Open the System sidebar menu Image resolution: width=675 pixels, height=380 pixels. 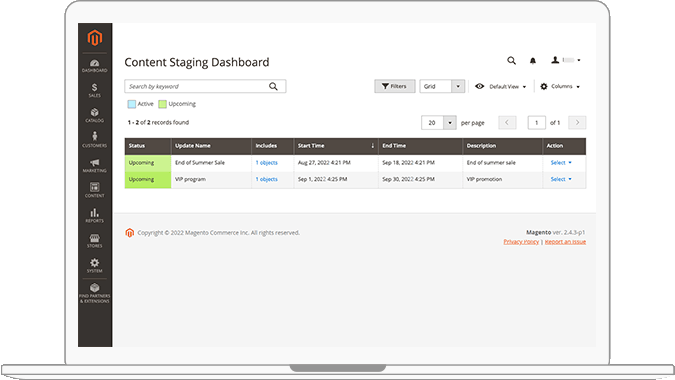pos(95,266)
